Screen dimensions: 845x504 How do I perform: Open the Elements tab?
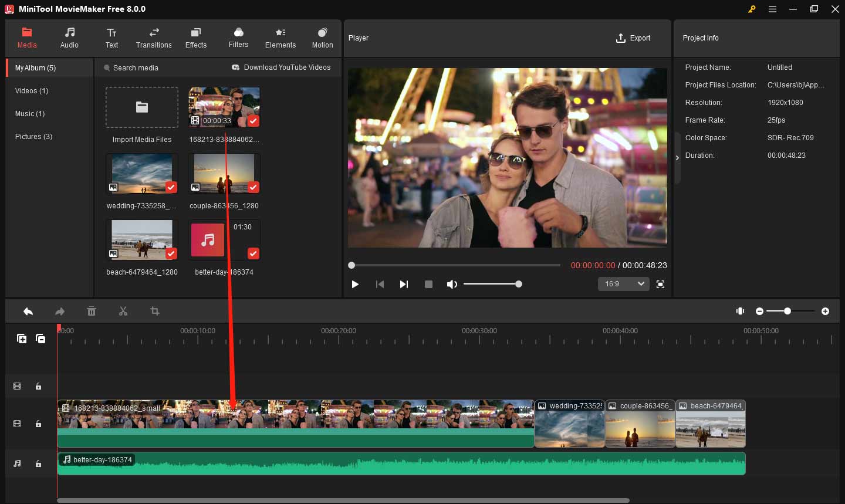[280, 38]
